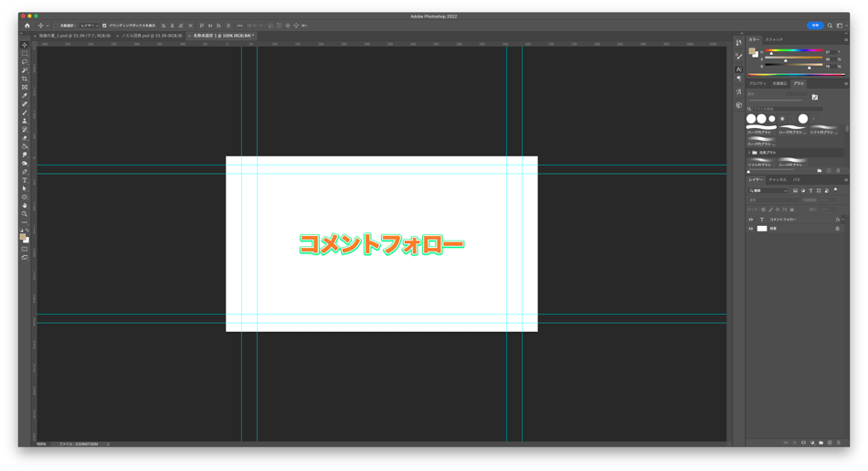Switch to the スウォッチ tab

(x=774, y=40)
